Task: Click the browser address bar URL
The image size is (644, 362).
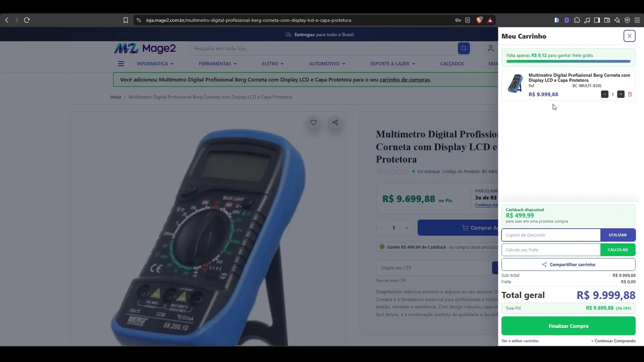Action: coord(248,20)
